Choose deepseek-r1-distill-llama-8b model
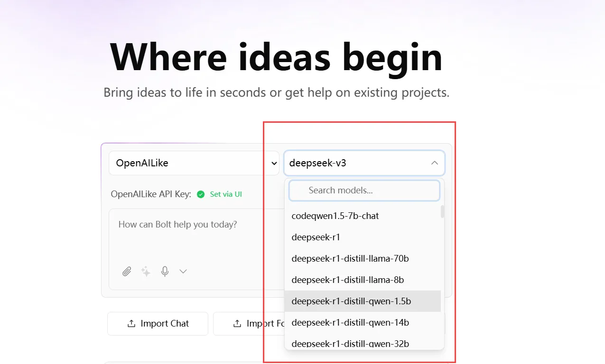The image size is (605, 364). coord(363,280)
